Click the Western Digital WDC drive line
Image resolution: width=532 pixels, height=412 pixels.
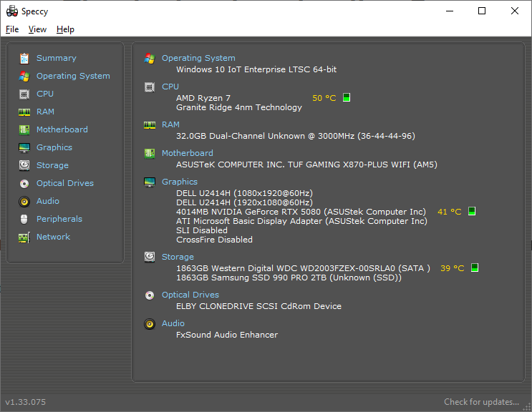click(x=304, y=269)
